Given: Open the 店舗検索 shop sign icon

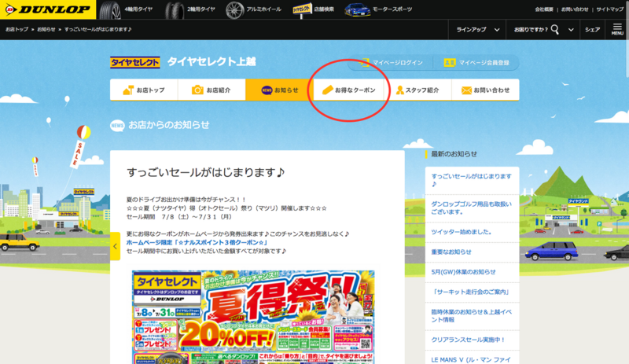Looking at the screenshot, I should coord(302,9).
